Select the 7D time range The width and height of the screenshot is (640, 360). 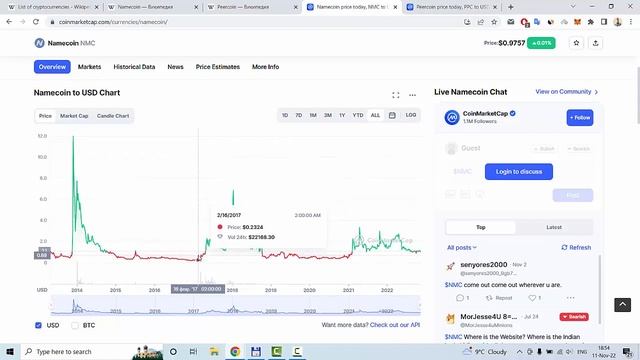click(x=299, y=116)
